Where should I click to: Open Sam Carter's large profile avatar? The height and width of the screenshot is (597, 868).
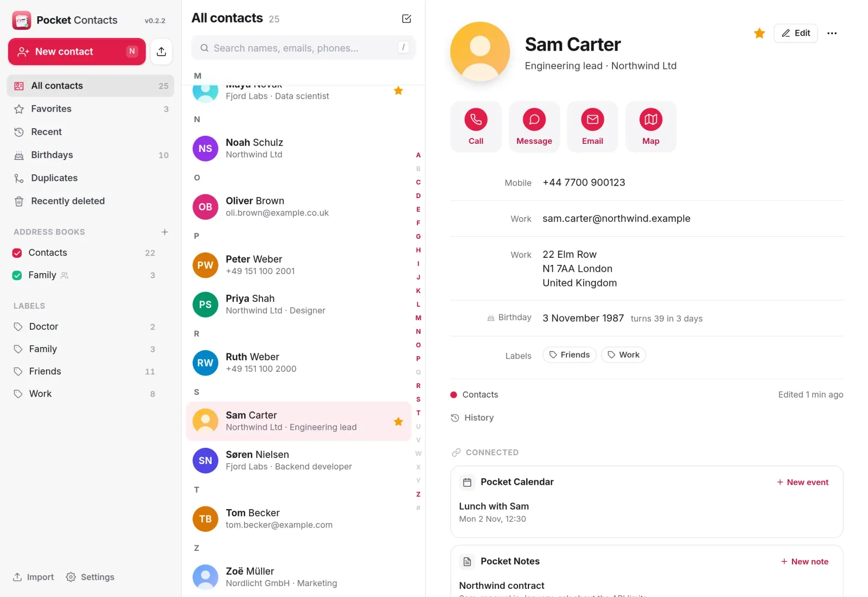480,52
